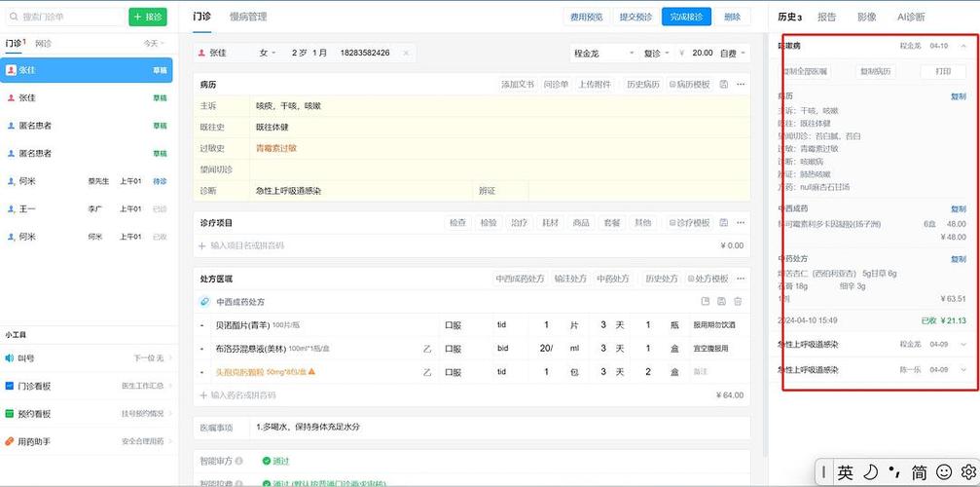The height and width of the screenshot is (487, 980).
Task: Switch to the 慢病管理 tab
Action: pyautogui.click(x=248, y=17)
